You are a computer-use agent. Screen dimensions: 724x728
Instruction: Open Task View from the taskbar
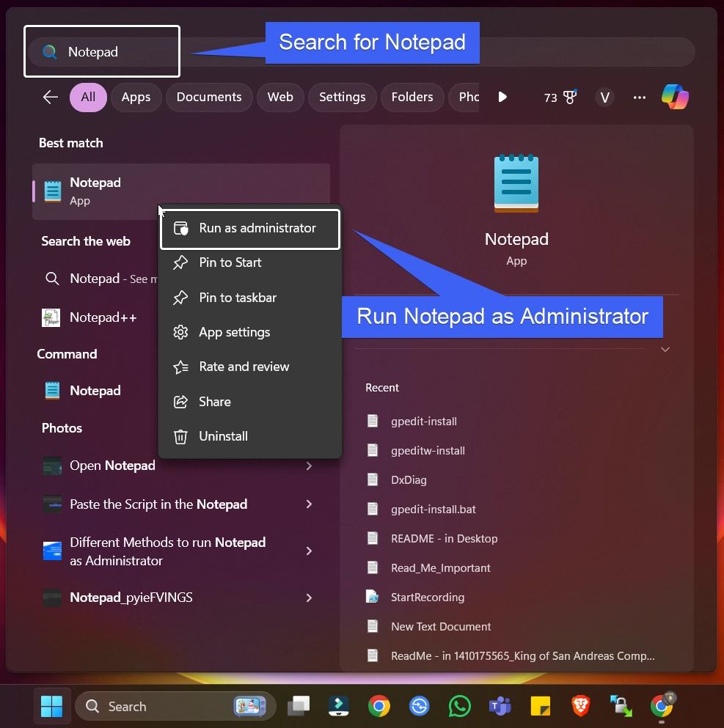299,706
